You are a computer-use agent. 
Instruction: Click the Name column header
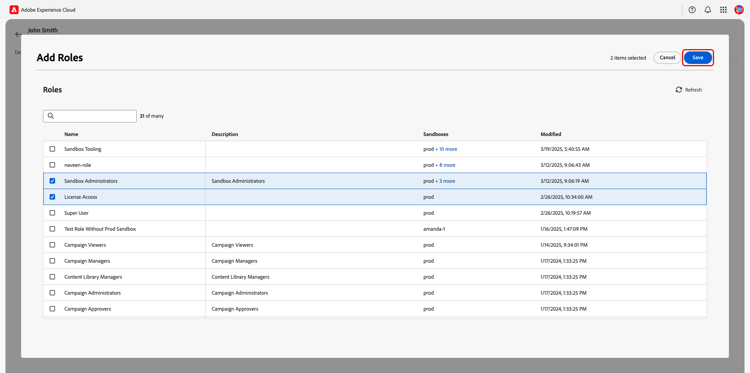(x=71, y=134)
